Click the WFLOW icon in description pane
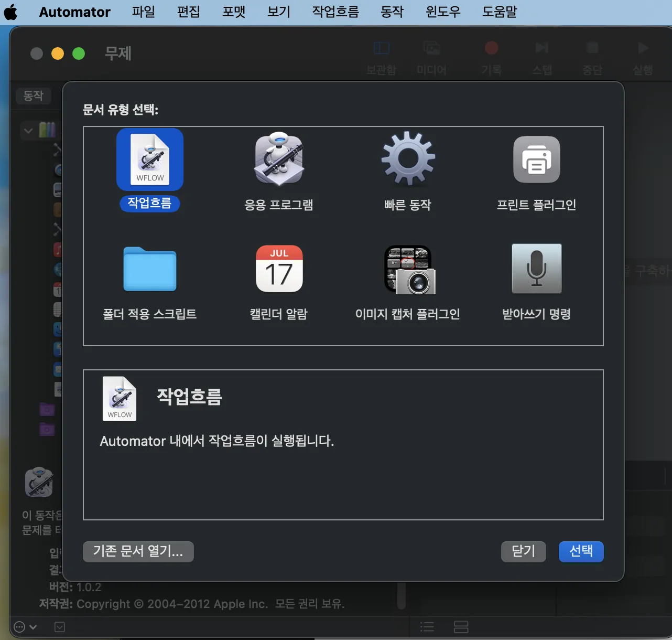 pos(120,399)
